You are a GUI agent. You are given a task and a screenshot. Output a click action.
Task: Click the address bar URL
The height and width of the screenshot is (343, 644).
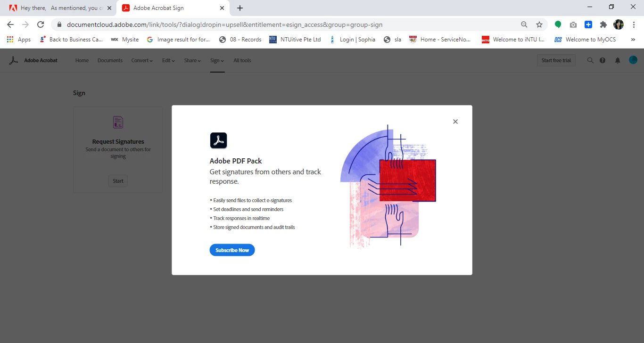(224, 24)
